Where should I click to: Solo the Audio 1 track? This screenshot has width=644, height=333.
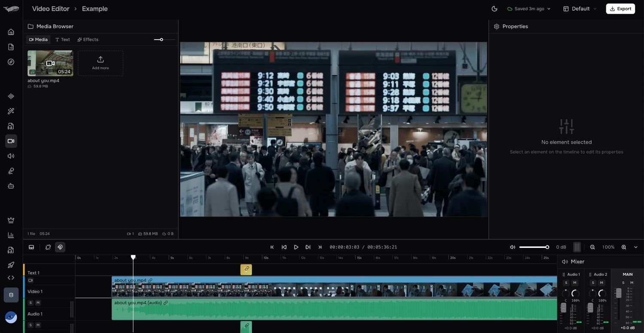[x=30, y=302]
